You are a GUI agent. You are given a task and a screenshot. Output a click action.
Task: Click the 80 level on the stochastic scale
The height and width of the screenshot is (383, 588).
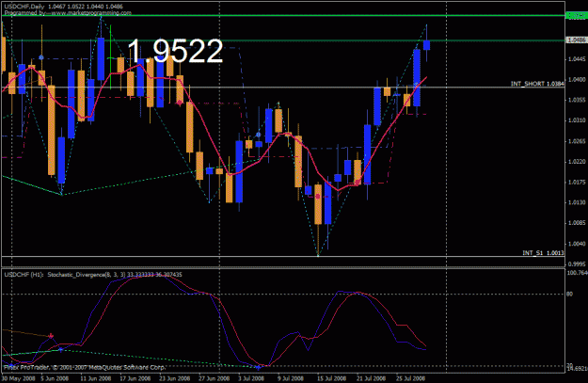[569, 294]
